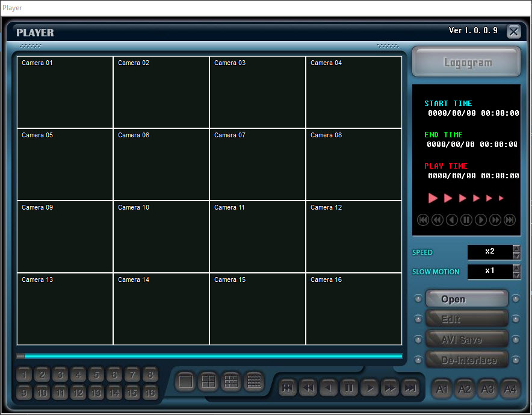
Task: Select the four-camera quad layout
Action: [208, 381]
